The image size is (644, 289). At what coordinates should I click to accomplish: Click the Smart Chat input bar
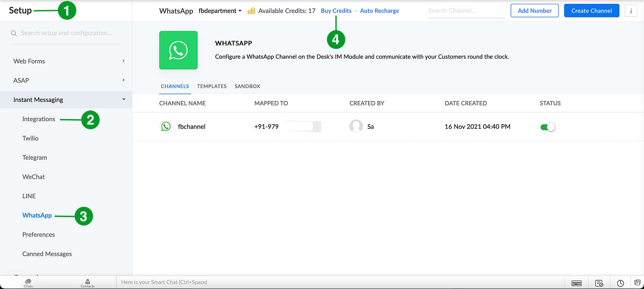pyautogui.click(x=340, y=282)
